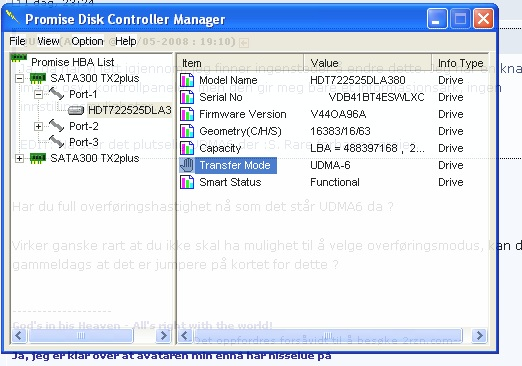Open the Help menu
The width and height of the screenshot is (522, 366).
pyautogui.click(x=126, y=41)
